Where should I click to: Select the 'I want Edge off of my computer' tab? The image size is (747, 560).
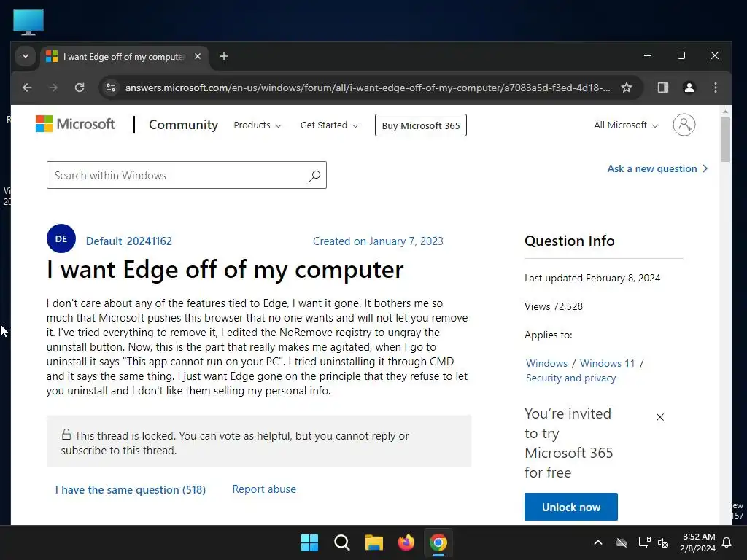124,57
